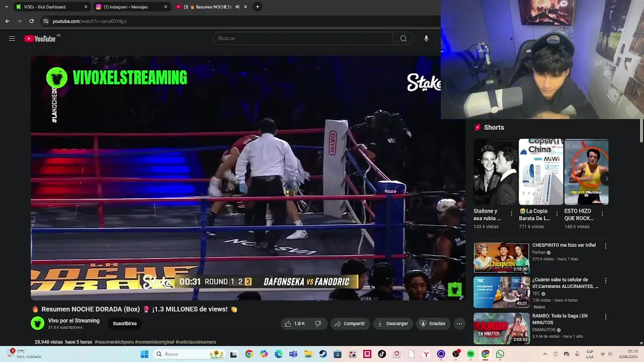Viewport: 644px width, 362px height.
Task: Open the Windows Start menu
Action: tap(144, 354)
